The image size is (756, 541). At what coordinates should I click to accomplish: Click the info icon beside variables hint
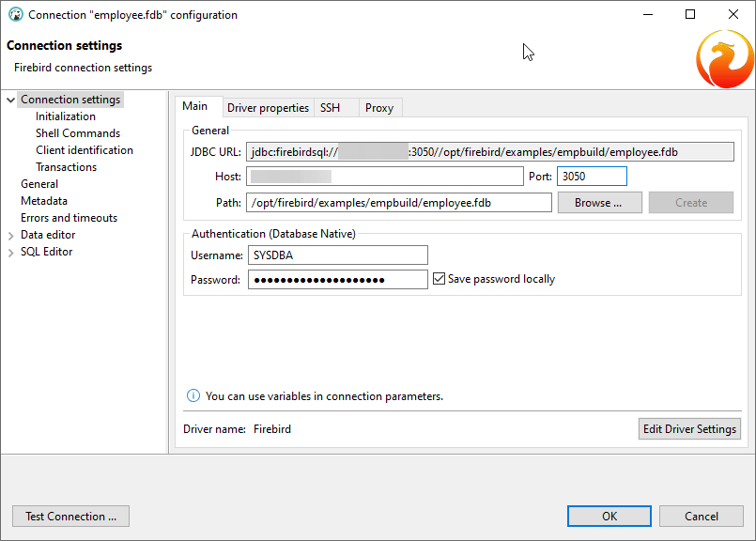[x=193, y=395]
